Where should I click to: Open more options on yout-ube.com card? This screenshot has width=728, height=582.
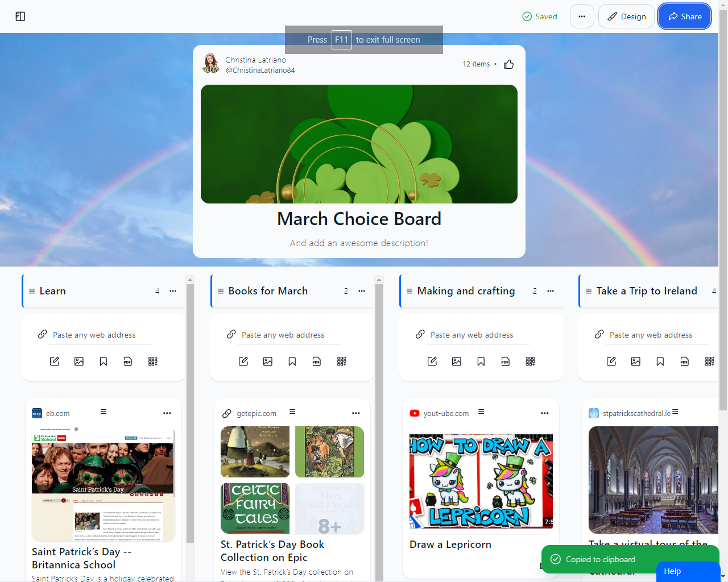coord(545,413)
